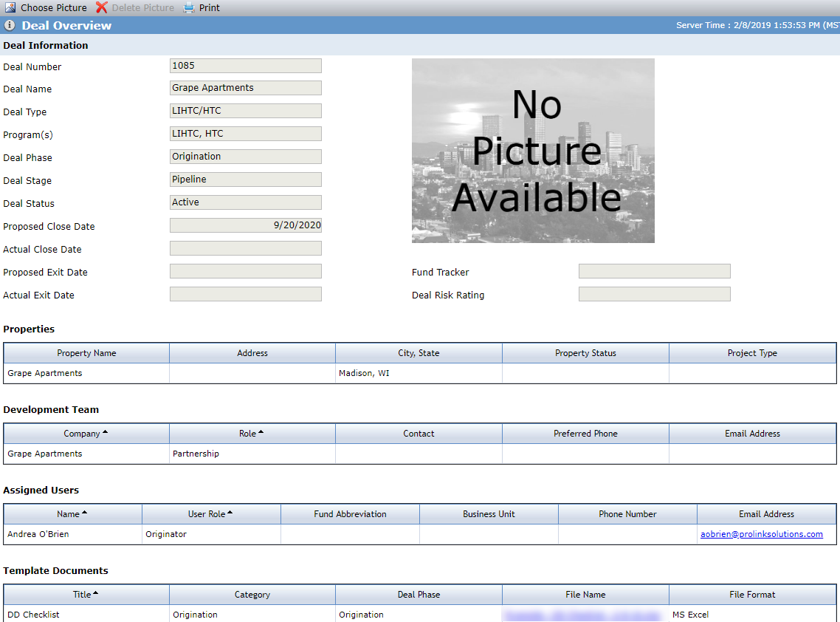Sort Assigned Users by User Role arrow

230,513
